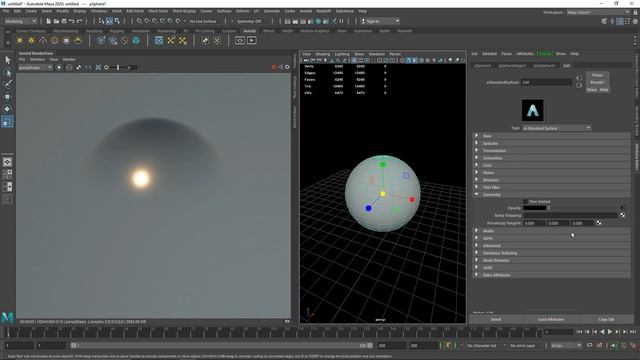
Task: Click the Arnold shader swatch thumbnail
Action: pyautogui.click(x=532, y=110)
